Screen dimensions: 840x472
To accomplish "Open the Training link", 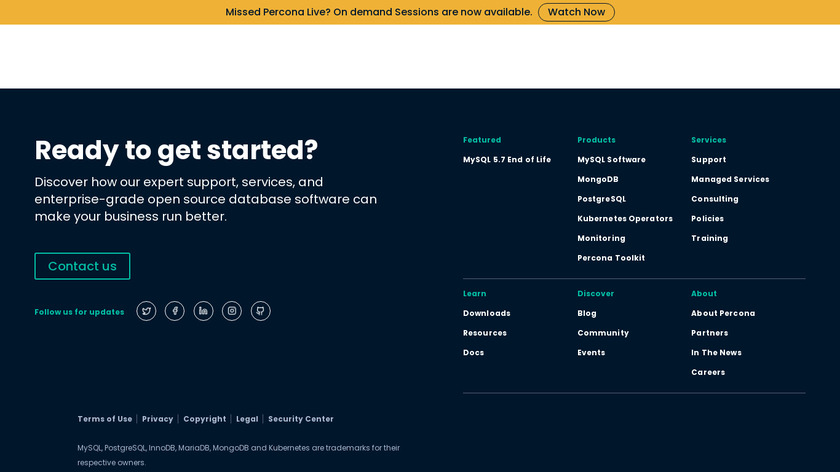I will pos(709,238).
